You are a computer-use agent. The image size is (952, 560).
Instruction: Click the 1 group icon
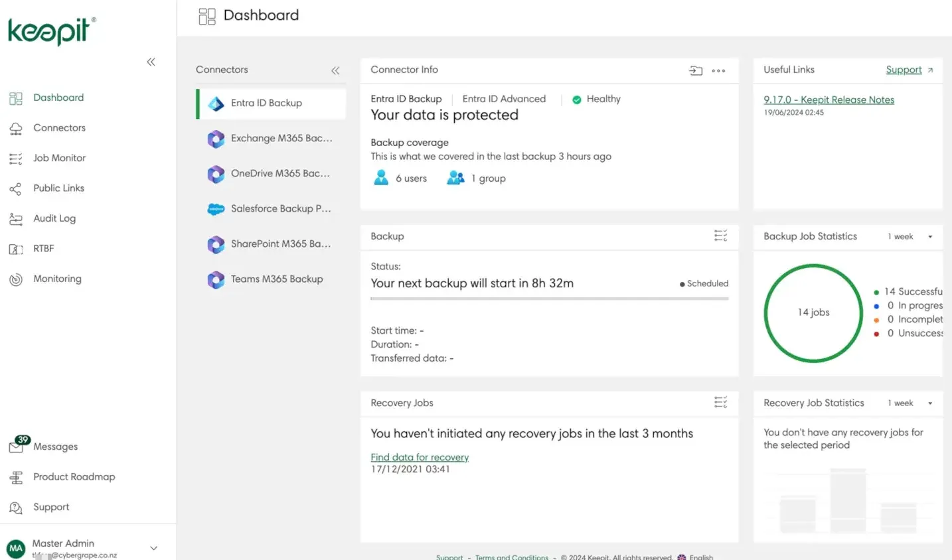(455, 178)
